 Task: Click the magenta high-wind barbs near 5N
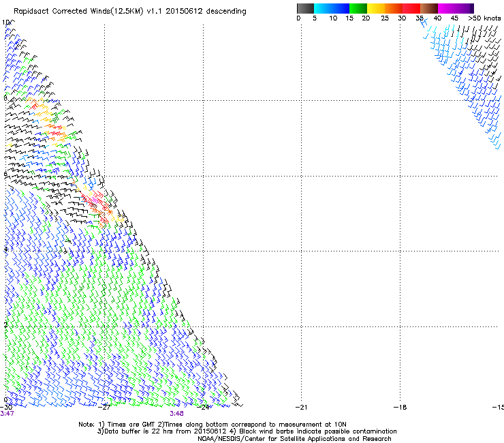pyautogui.click(x=95, y=200)
